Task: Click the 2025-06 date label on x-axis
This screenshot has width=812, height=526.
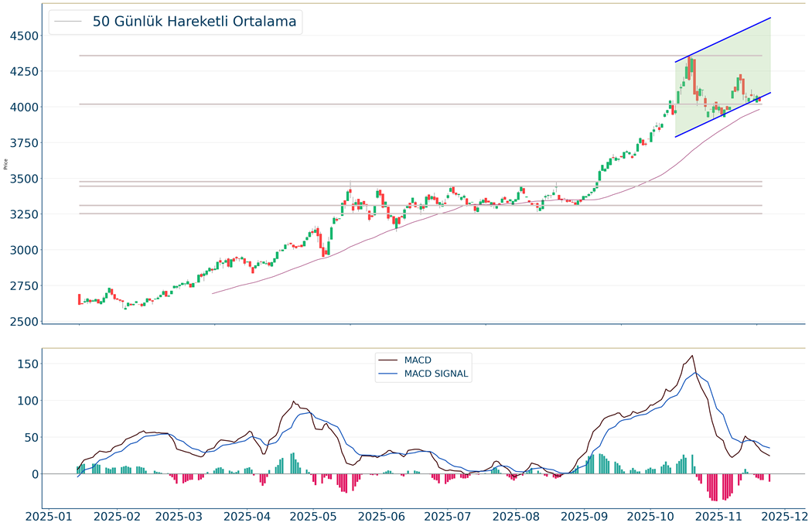Action: pos(383,516)
